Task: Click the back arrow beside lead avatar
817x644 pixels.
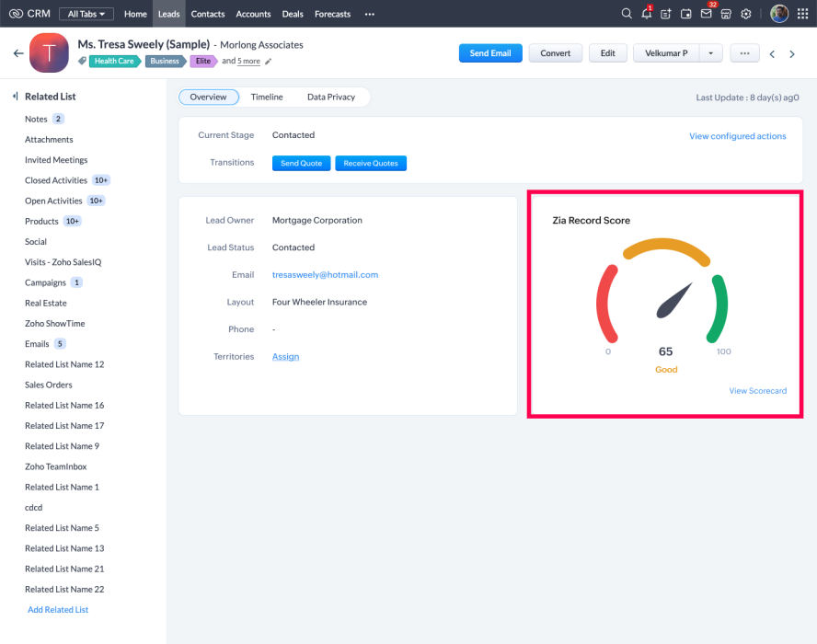Action: point(18,53)
